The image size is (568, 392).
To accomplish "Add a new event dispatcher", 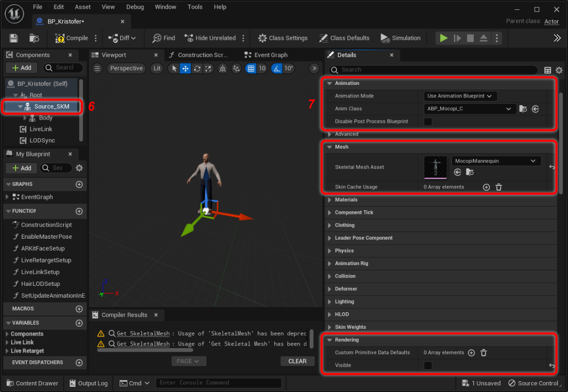I will [x=79, y=362].
